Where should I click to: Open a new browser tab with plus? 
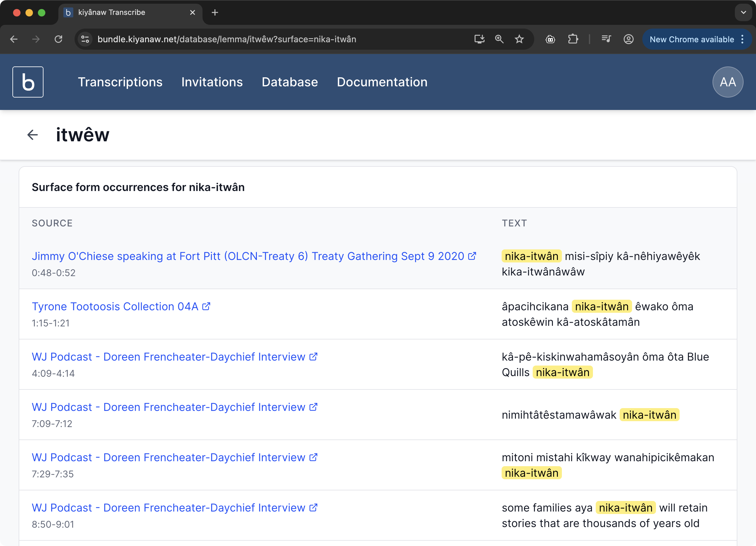pos(215,13)
